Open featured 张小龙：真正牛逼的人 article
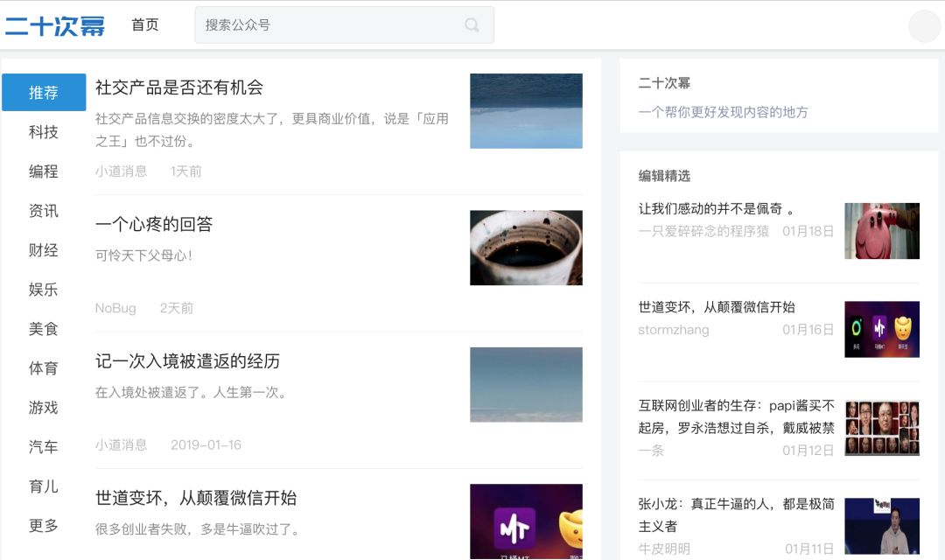 pyautogui.click(x=737, y=515)
